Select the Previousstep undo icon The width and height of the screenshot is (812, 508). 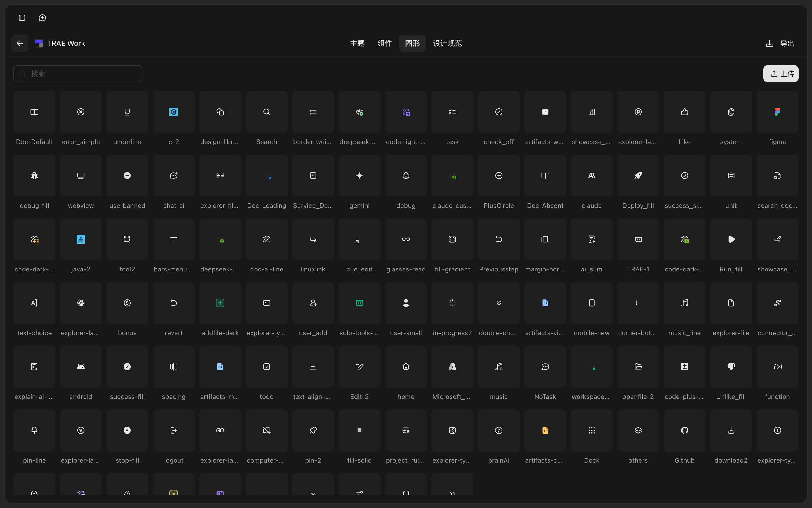tap(499, 239)
